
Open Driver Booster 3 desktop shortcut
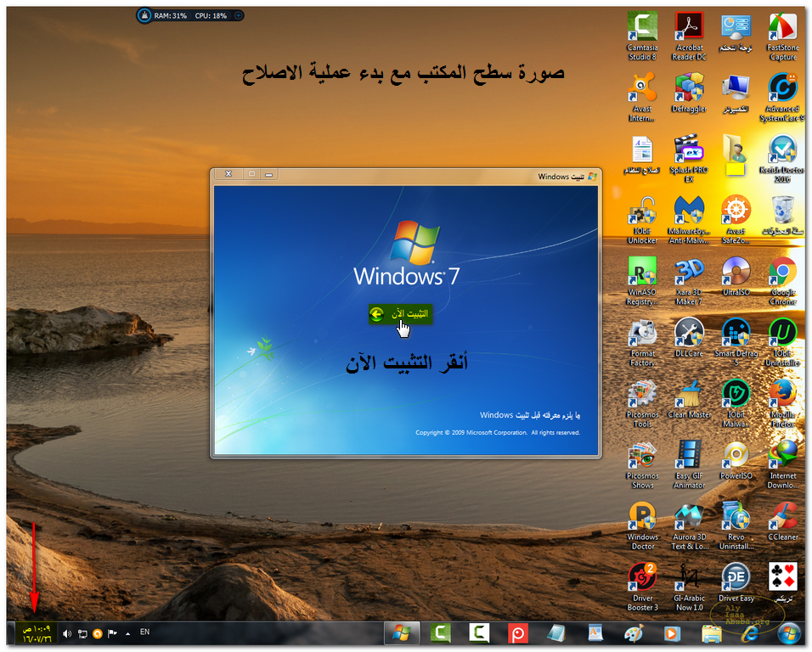(642, 587)
